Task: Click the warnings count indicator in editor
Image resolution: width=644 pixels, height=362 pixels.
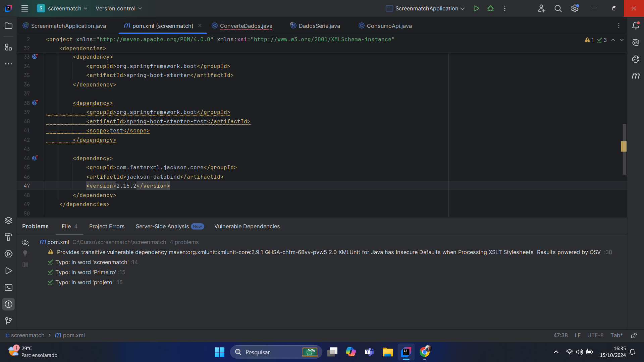Action: 589,40
